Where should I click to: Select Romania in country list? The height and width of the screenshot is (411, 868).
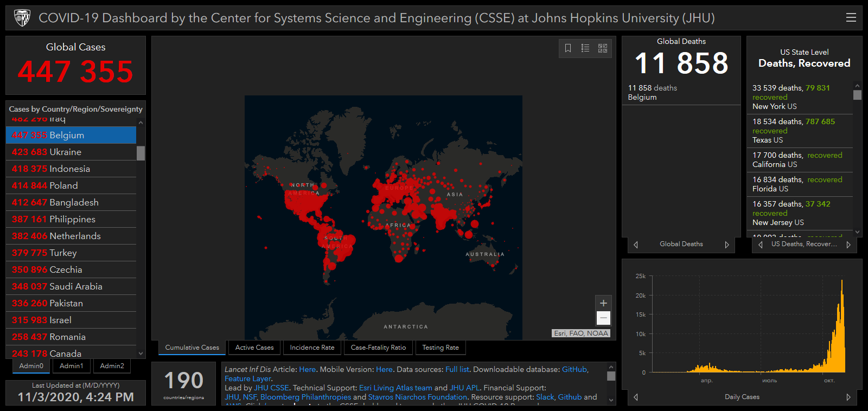coord(71,337)
